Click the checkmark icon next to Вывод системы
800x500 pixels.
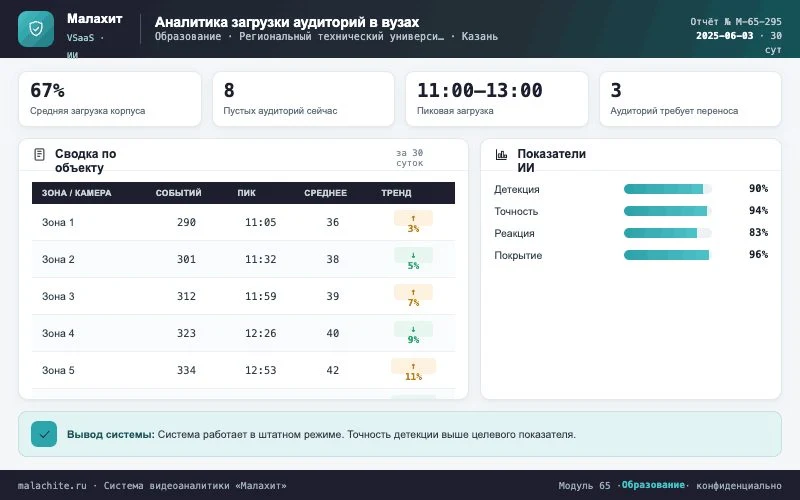pos(44,434)
